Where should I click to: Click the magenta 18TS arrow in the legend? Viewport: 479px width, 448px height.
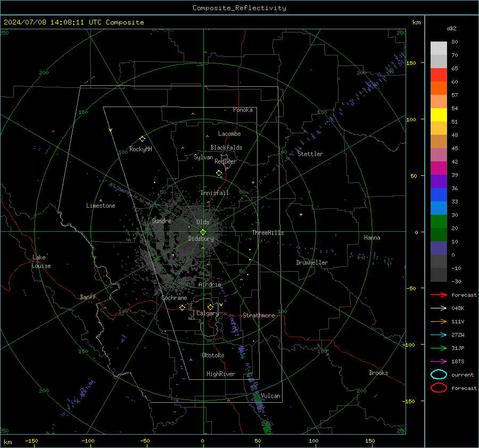pos(439,362)
